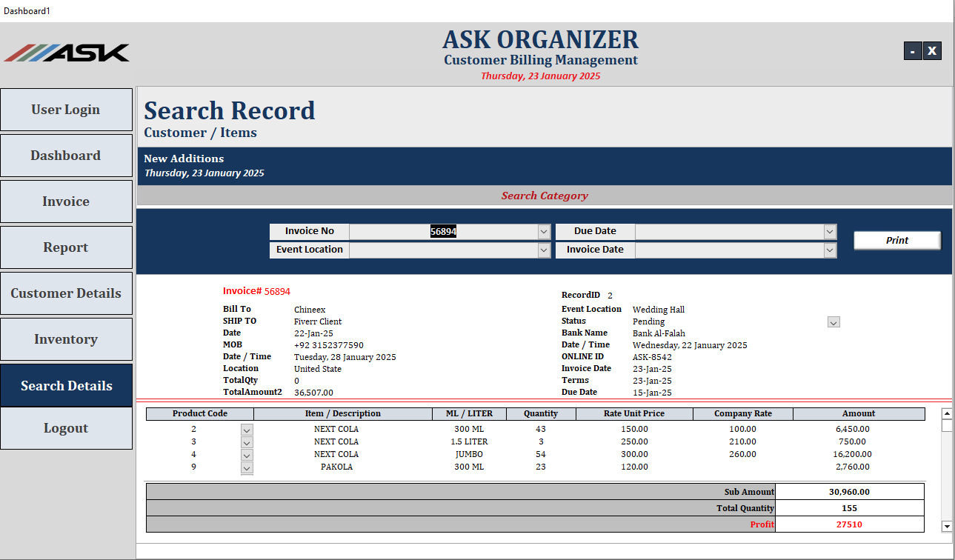This screenshot has height=560, width=955.
Task: Expand the Invoice No dropdown arrow
Action: click(544, 231)
